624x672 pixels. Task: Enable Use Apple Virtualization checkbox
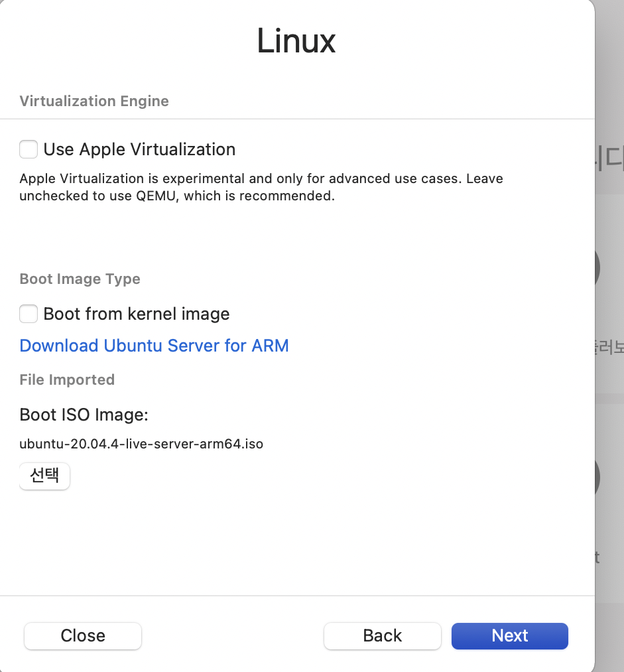[x=29, y=149]
